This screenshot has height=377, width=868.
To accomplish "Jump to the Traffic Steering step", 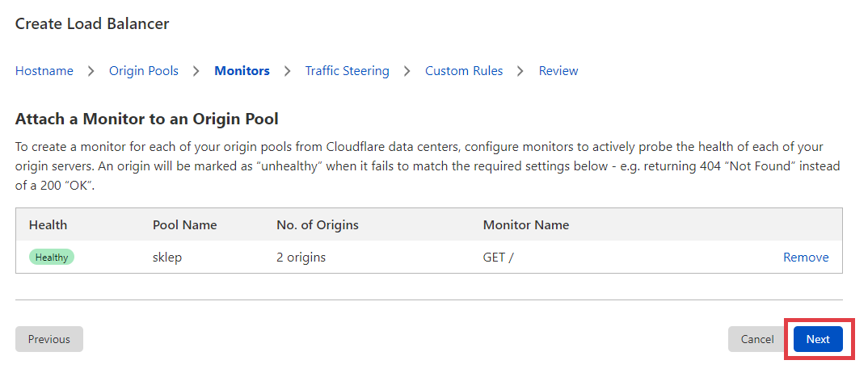I will pos(347,71).
